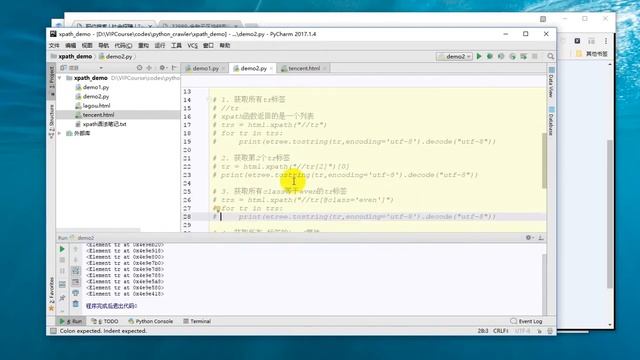The image size is (640, 360).
Task: Open the CRLF line separator selector
Action: (501, 331)
